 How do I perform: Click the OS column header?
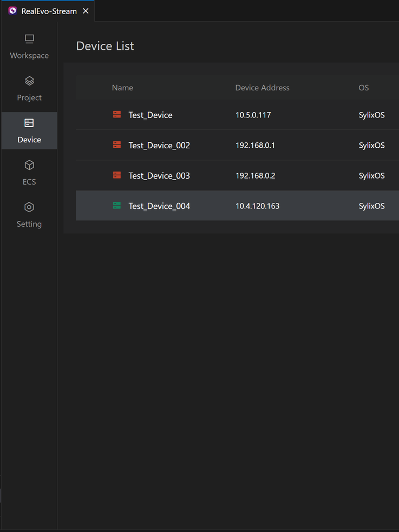(x=363, y=88)
